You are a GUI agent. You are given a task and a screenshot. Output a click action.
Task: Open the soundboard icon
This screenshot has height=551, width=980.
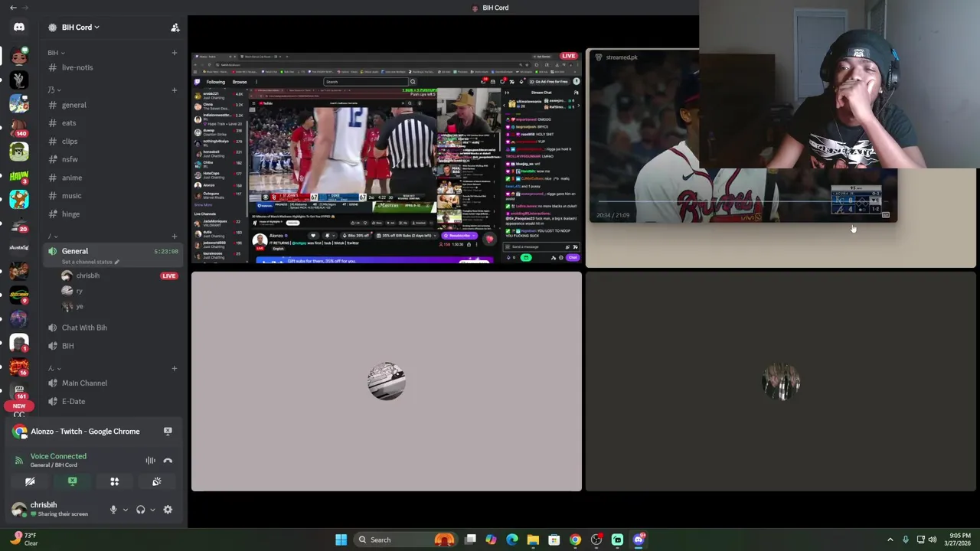156,481
